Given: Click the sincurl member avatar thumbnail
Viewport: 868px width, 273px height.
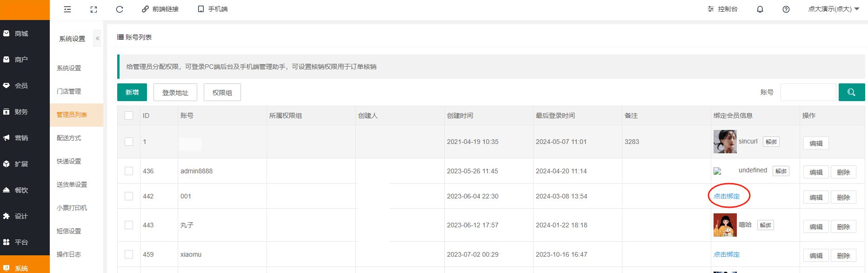Looking at the screenshot, I should point(725,142).
